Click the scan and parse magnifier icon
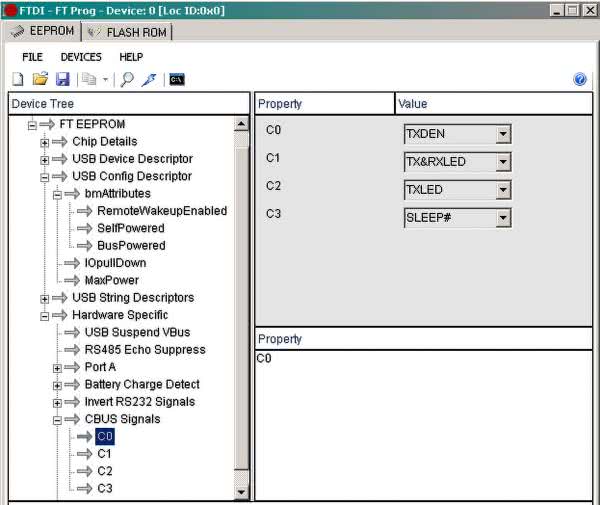 click(127, 80)
